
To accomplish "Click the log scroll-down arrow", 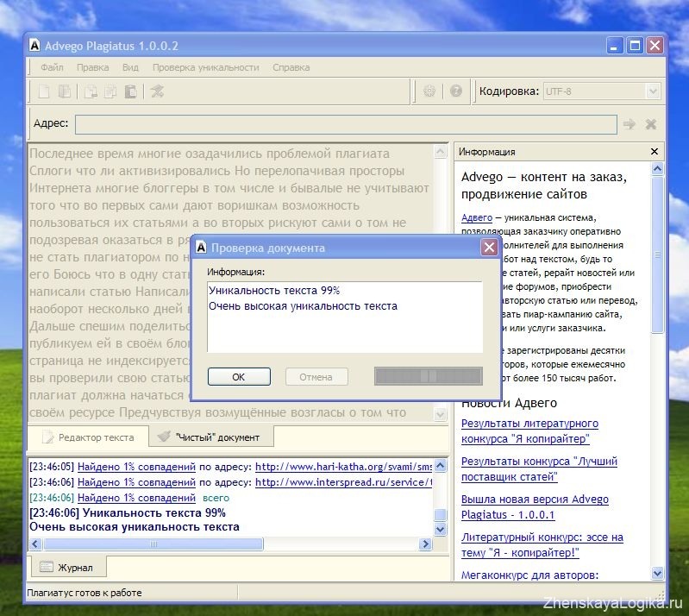I will tap(441, 530).
